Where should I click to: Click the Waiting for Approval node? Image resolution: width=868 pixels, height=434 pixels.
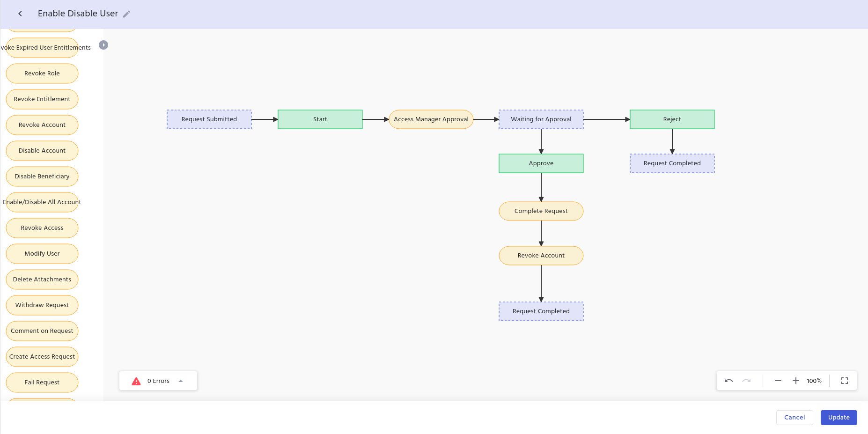541,119
